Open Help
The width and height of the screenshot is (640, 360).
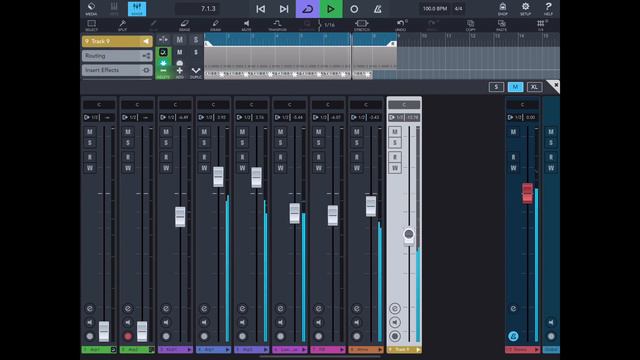[x=548, y=9]
